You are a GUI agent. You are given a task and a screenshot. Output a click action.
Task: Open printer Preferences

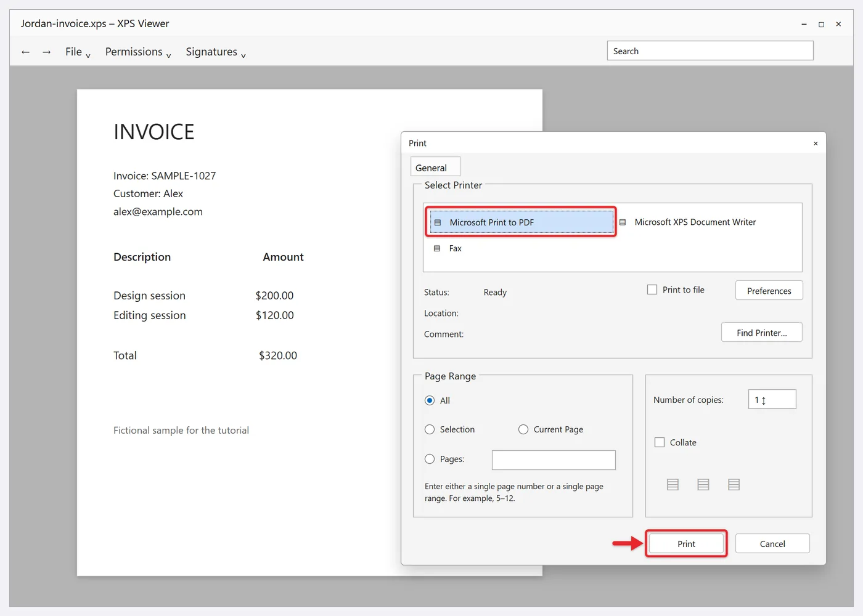(x=769, y=290)
